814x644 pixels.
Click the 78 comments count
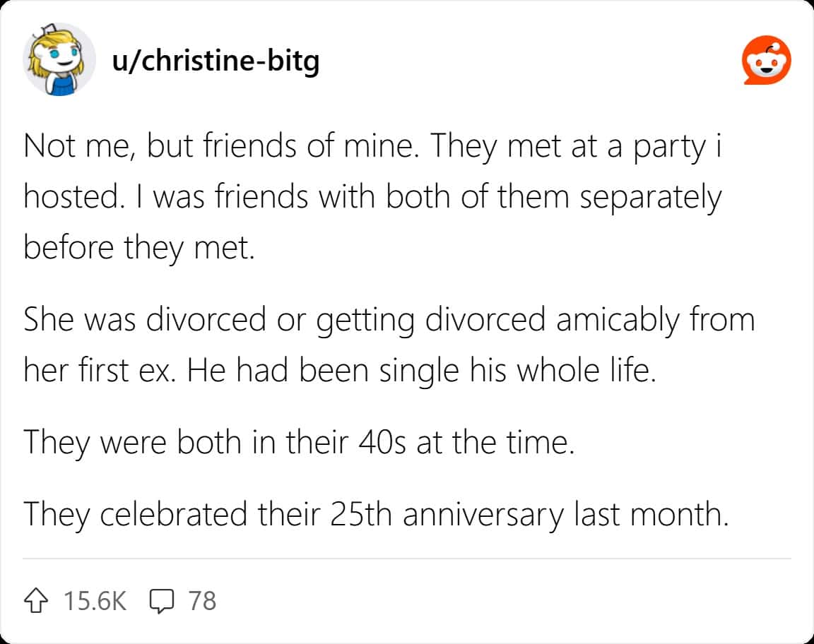[203, 601]
